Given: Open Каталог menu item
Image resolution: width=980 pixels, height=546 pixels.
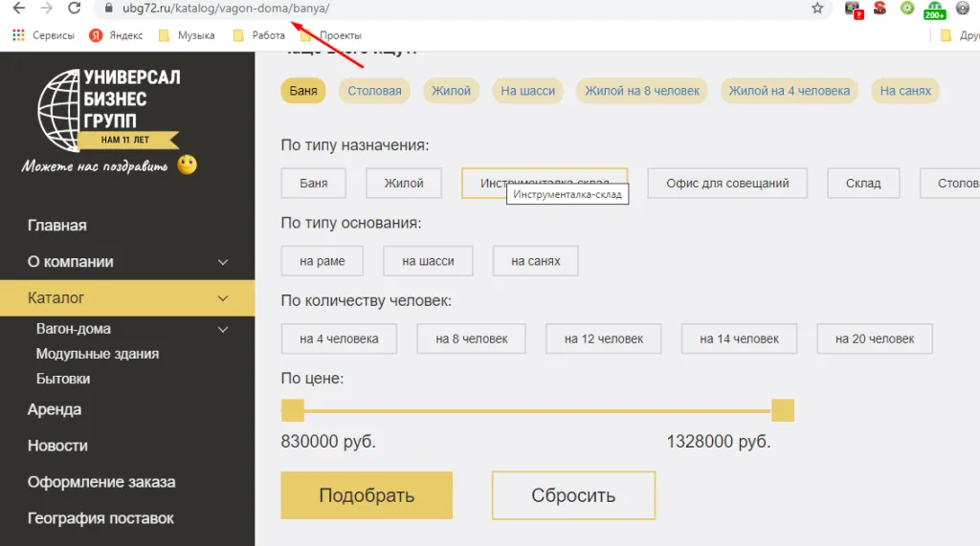Looking at the screenshot, I should (55, 298).
